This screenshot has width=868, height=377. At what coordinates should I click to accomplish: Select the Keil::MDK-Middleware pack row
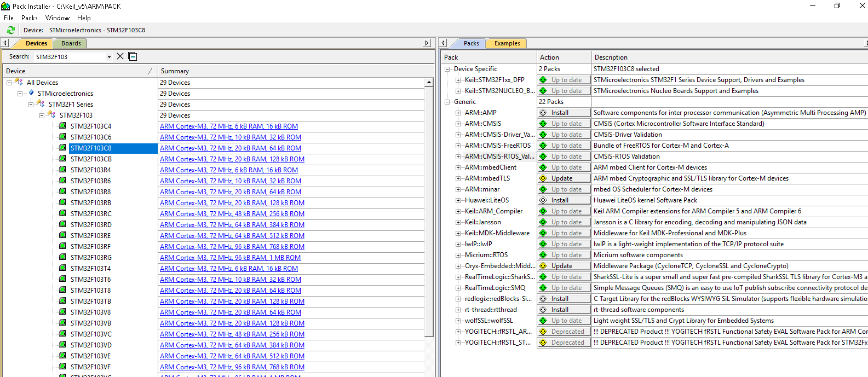coord(497,233)
